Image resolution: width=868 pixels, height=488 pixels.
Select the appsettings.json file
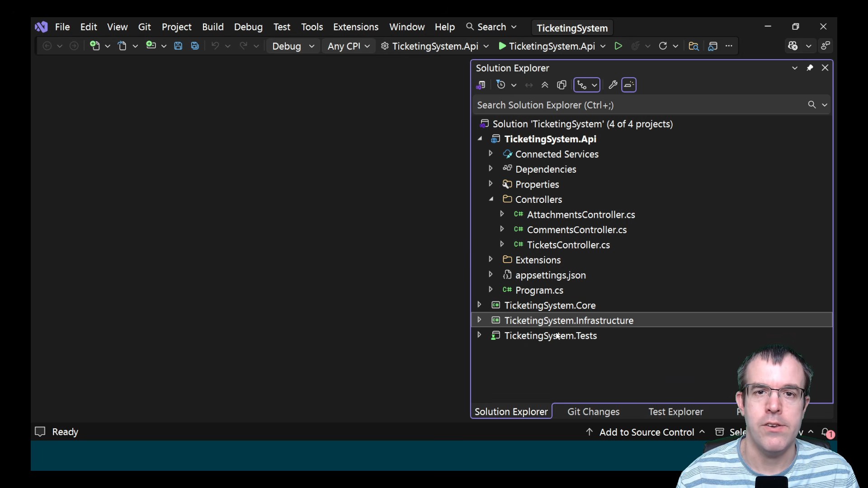(550, 275)
